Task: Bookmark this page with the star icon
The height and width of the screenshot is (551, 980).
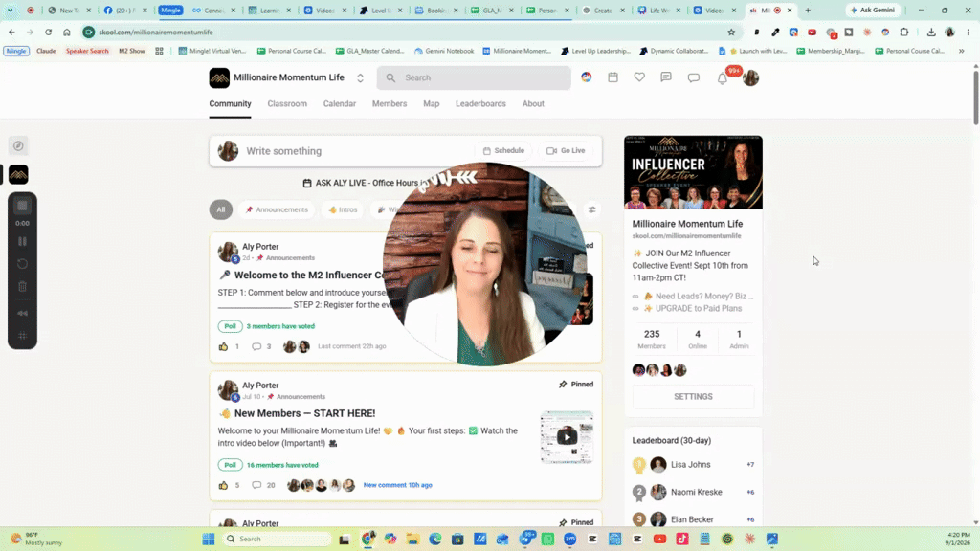Action: click(x=731, y=32)
